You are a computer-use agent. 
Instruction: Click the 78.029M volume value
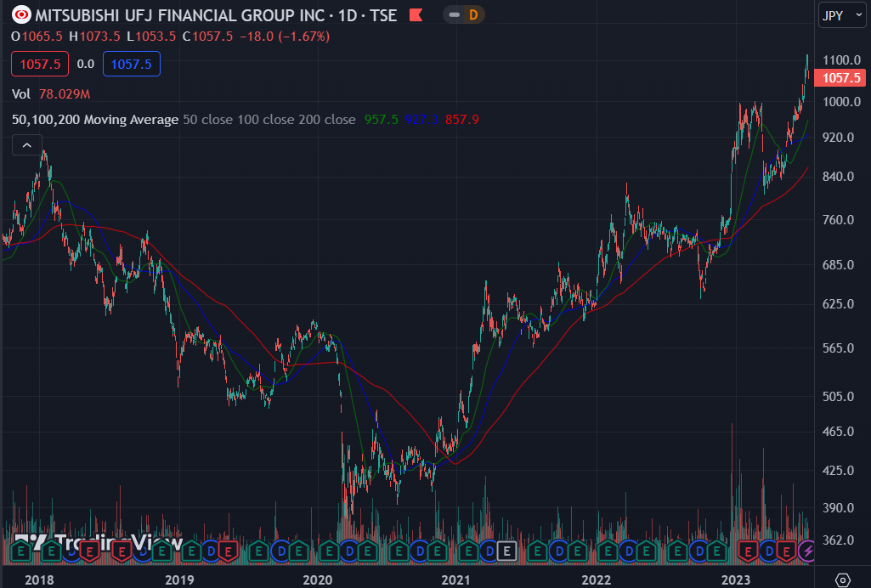(65, 93)
